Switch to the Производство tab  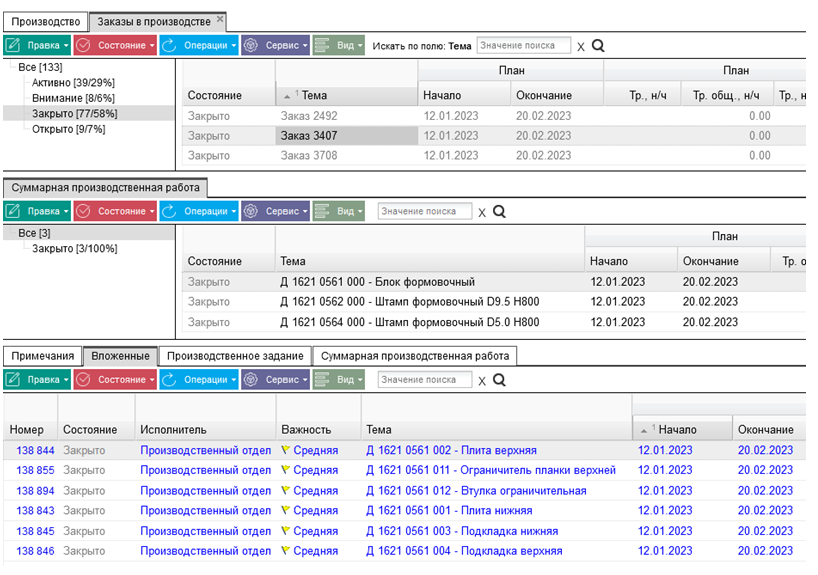tap(46, 22)
